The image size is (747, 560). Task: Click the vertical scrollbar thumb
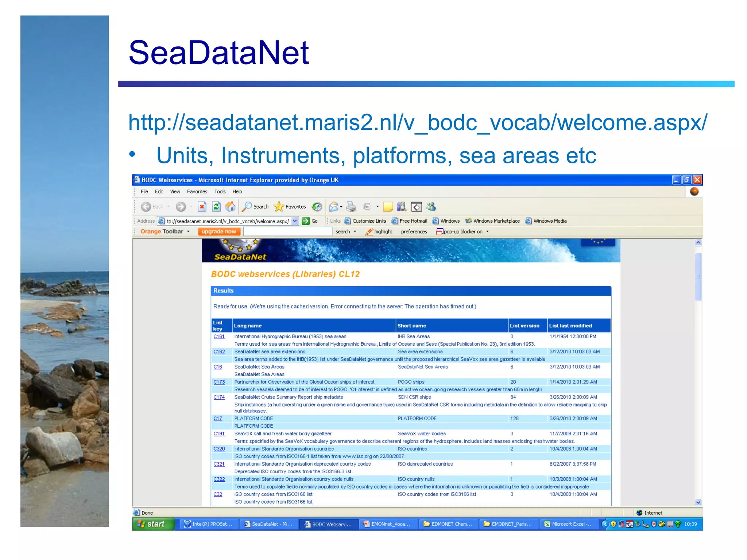click(698, 276)
